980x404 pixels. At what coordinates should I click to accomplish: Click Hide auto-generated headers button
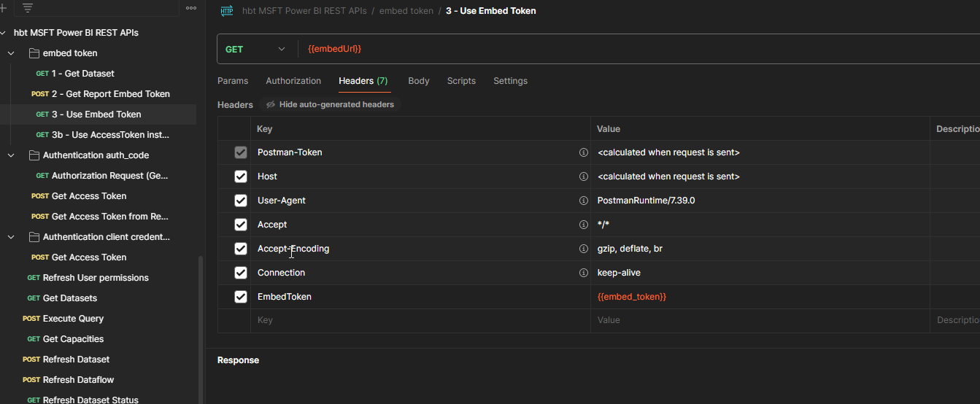(330, 105)
